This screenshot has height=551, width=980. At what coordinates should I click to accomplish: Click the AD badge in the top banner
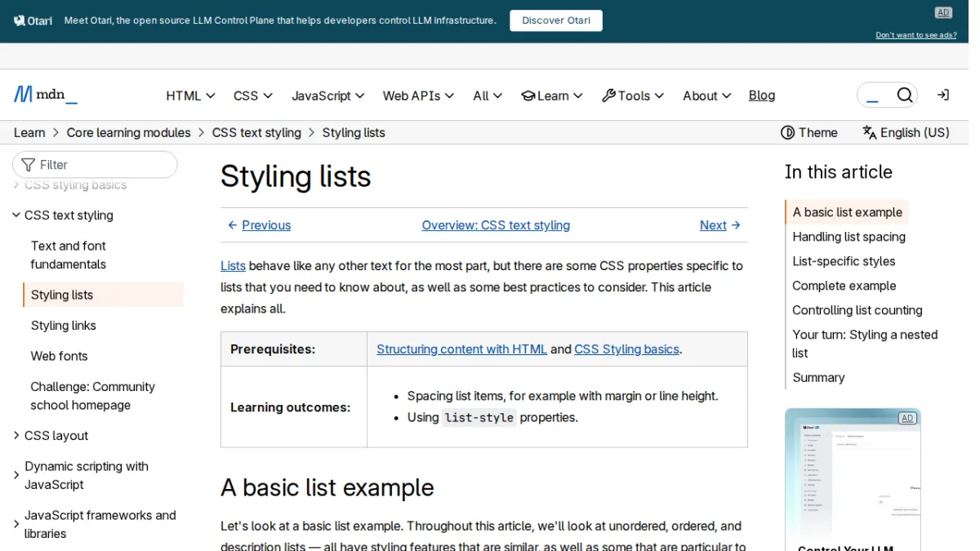[x=943, y=12]
